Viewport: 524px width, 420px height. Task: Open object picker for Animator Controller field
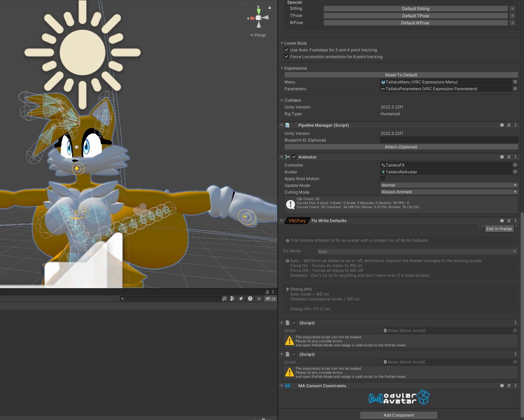point(515,165)
